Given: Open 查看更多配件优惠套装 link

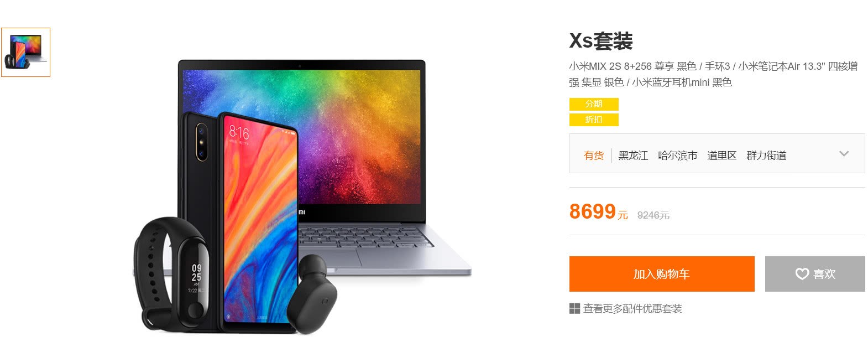Looking at the screenshot, I should point(632,308).
